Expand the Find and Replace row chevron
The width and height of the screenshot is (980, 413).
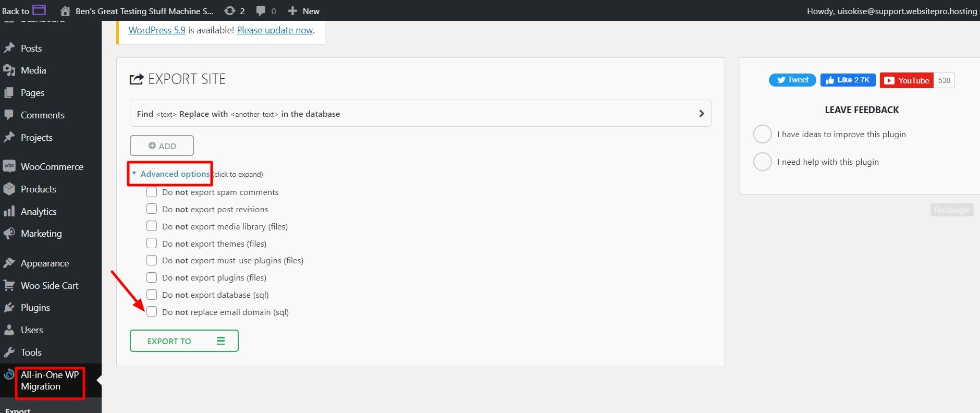pyautogui.click(x=701, y=114)
